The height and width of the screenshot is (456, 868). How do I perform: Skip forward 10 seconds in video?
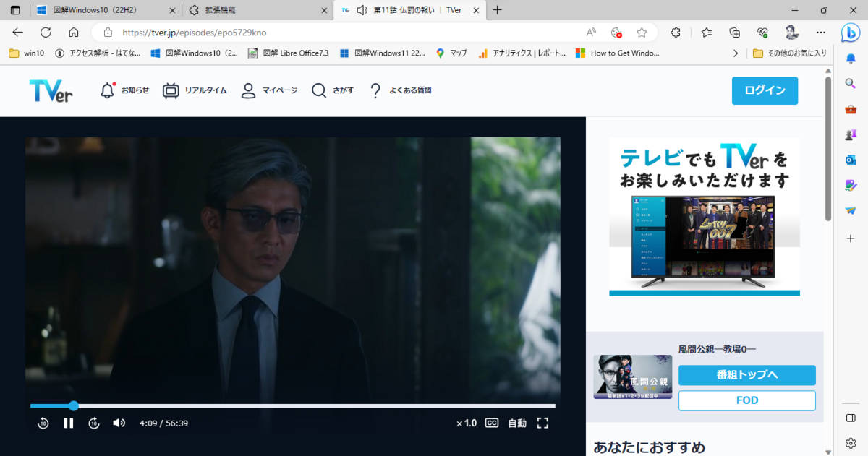click(94, 423)
